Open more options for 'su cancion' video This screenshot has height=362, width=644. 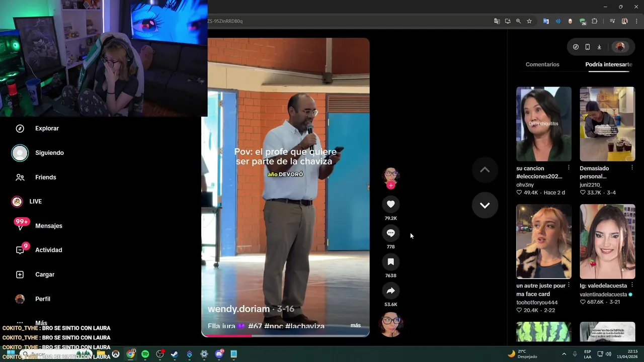click(x=569, y=167)
